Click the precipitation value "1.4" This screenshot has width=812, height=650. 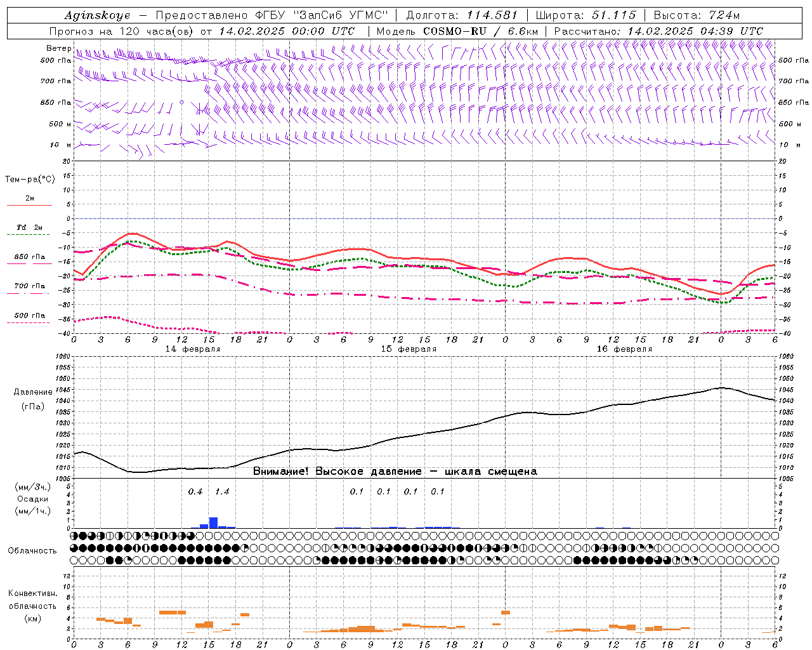[222, 491]
